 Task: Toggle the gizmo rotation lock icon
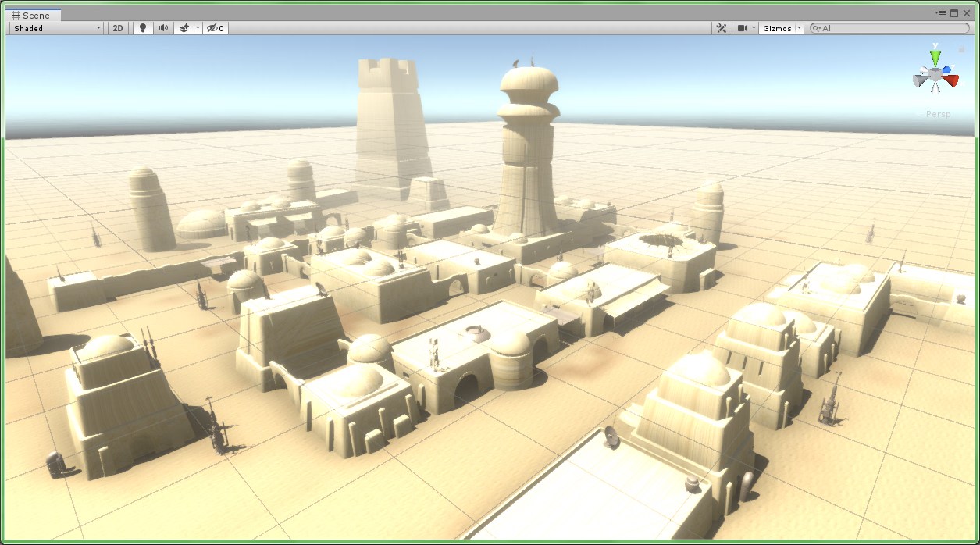pos(962,48)
